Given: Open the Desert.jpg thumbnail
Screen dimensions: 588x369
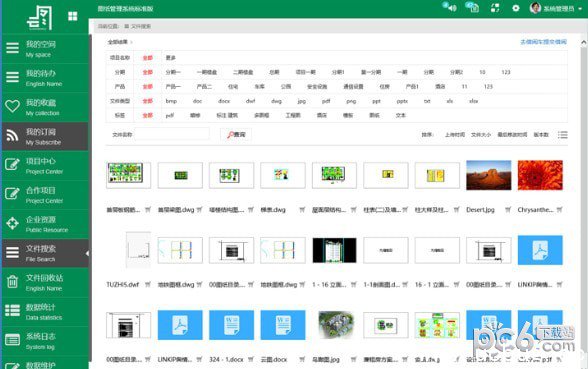Looking at the screenshot, I should [489, 175].
